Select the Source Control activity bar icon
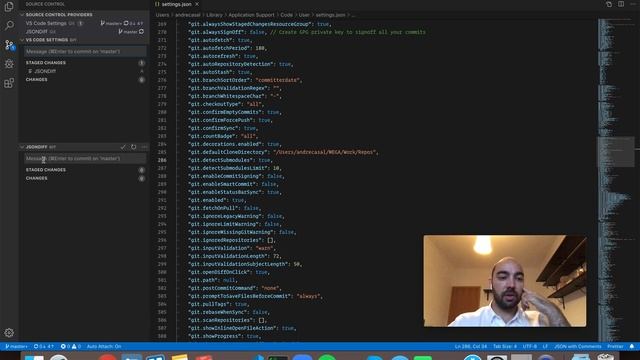Screen dimensions: 640x360 click(x=9, y=44)
